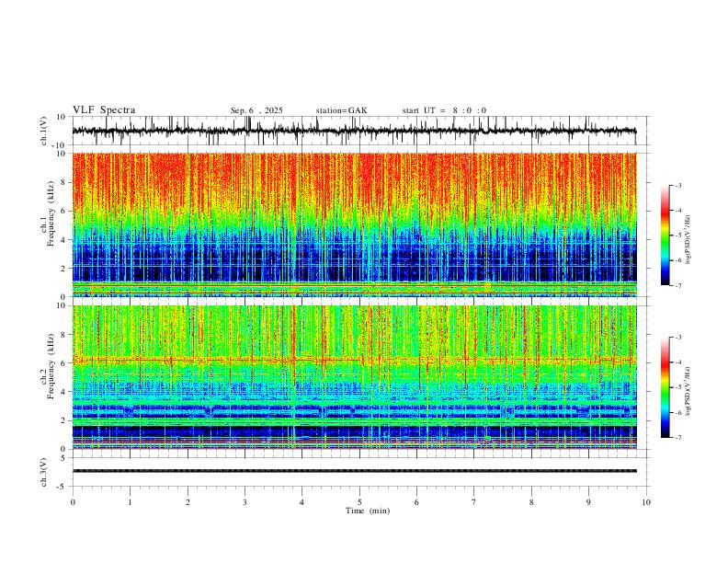Click the black ch.3 voltage trace band
This screenshot has height=563, width=728.
tap(354, 471)
